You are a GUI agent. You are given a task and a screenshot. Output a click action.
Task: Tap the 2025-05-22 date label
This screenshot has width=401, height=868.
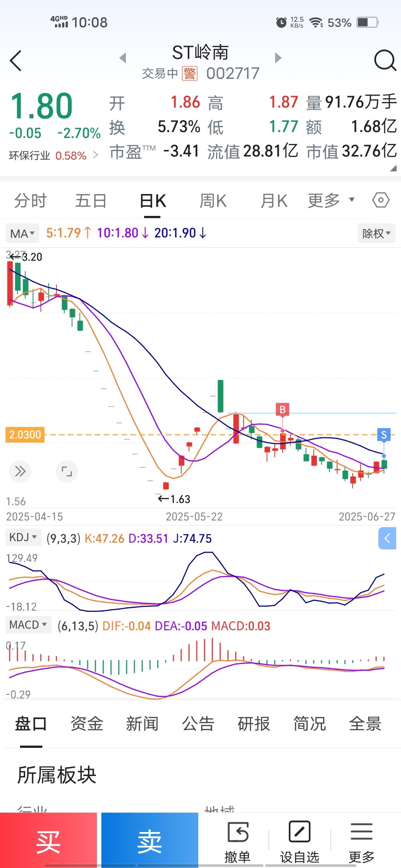point(194,517)
